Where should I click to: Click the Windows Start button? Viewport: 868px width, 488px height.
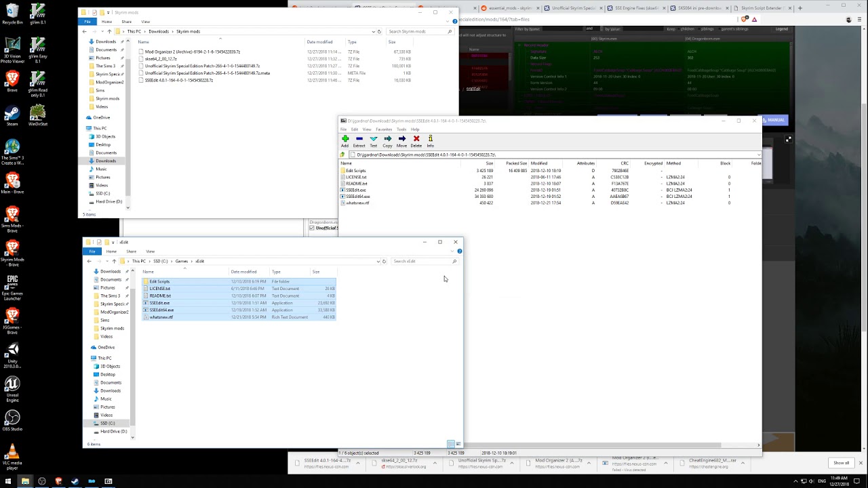point(9,481)
